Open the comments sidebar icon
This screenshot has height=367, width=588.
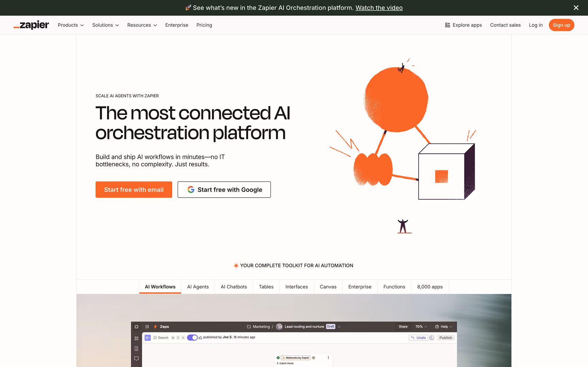(136, 358)
